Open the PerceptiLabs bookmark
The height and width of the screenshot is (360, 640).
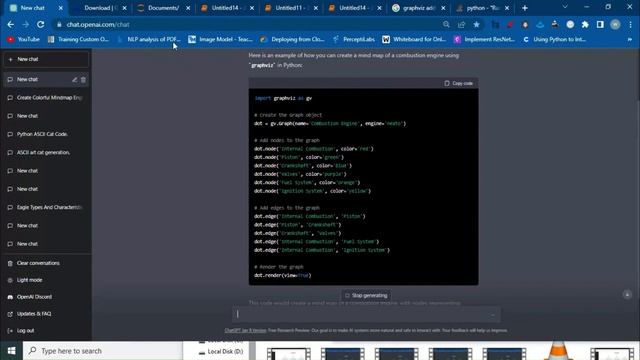353,39
